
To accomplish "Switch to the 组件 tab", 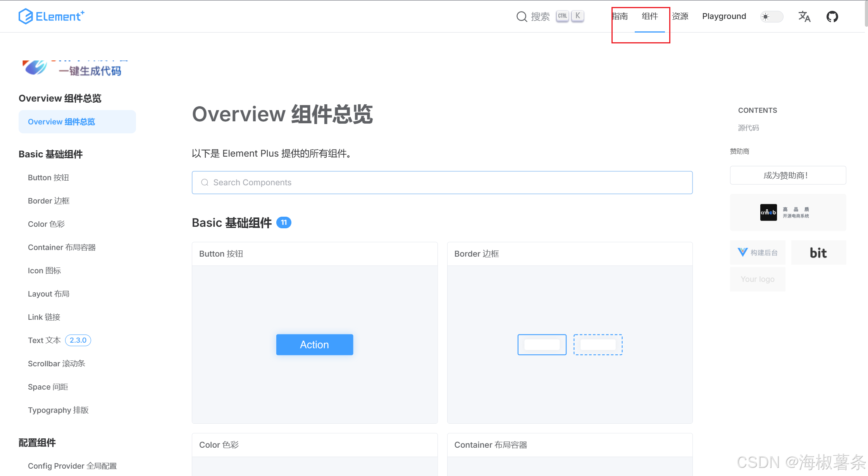I will (649, 16).
